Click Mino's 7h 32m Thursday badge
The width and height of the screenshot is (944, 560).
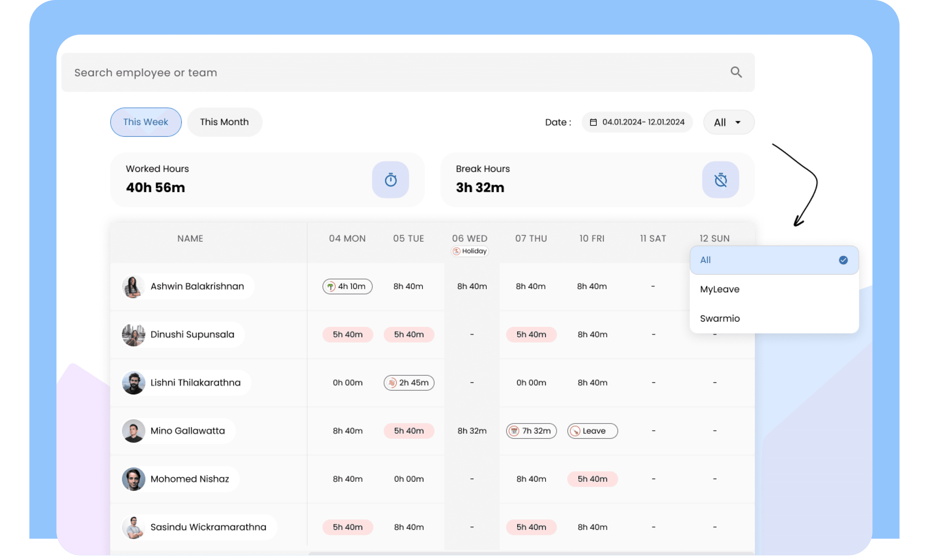point(531,431)
